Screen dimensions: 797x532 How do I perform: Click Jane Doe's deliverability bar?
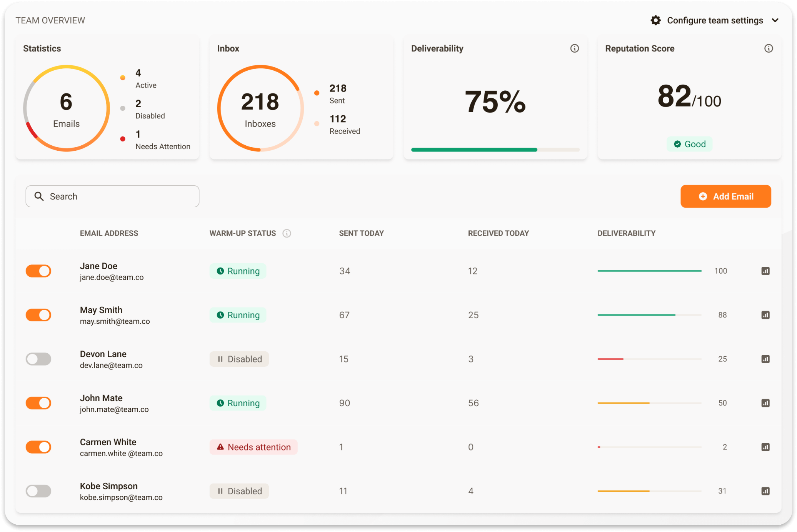[649, 271]
